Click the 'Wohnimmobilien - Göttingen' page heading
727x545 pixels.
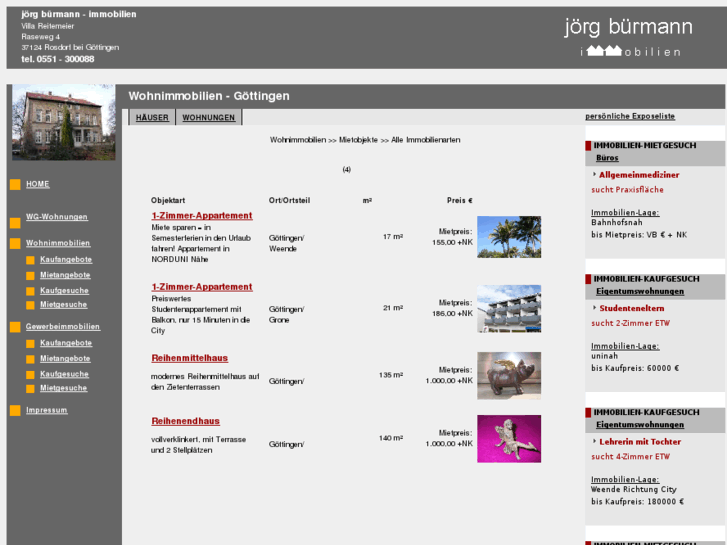209,96
